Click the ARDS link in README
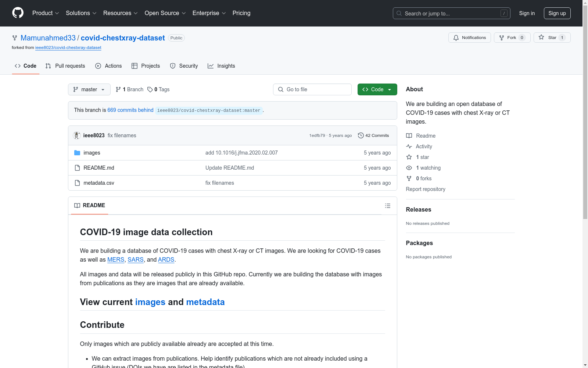 coord(166,259)
